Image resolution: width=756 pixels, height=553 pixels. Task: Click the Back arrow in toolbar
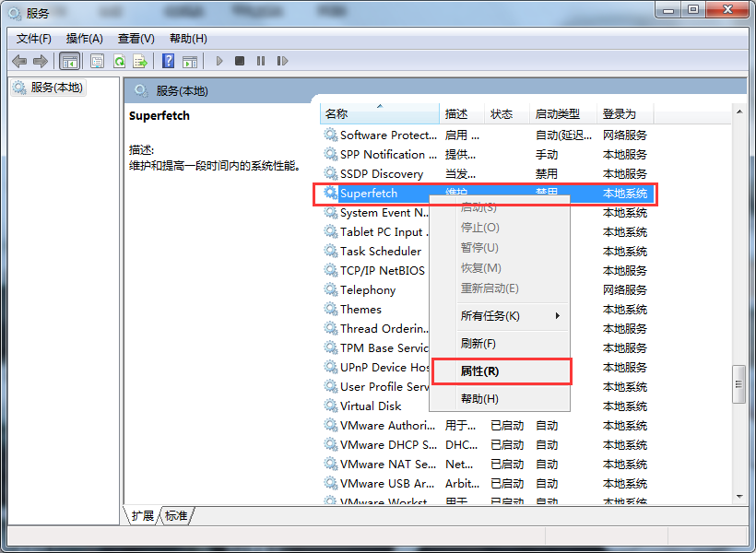point(19,61)
